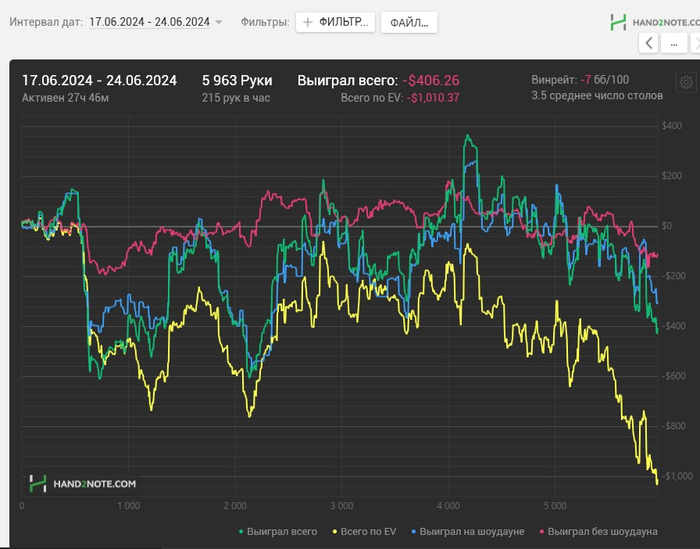Open chart settings gear icon
The width and height of the screenshot is (700, 549).
coord(686,82)
